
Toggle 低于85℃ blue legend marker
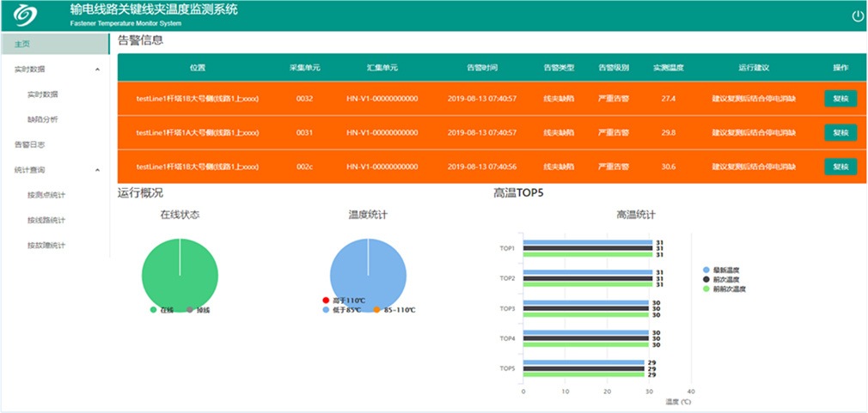coord(326,309)
